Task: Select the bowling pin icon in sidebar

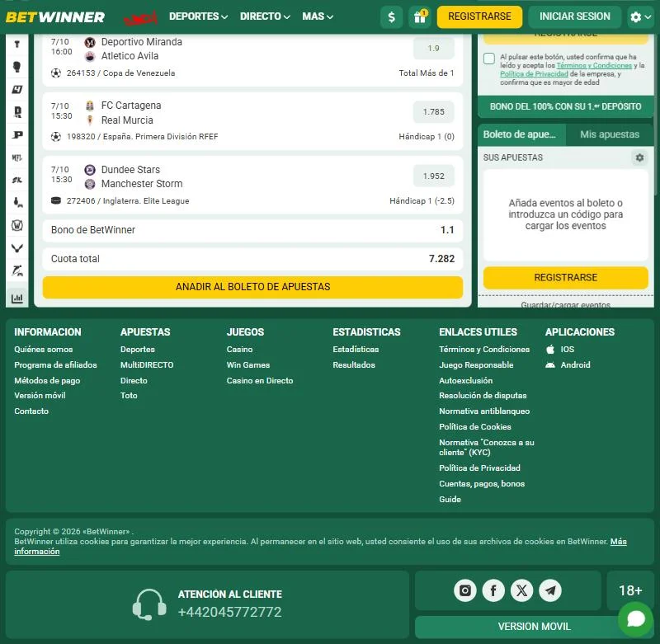Action: [x=16, y=203]
